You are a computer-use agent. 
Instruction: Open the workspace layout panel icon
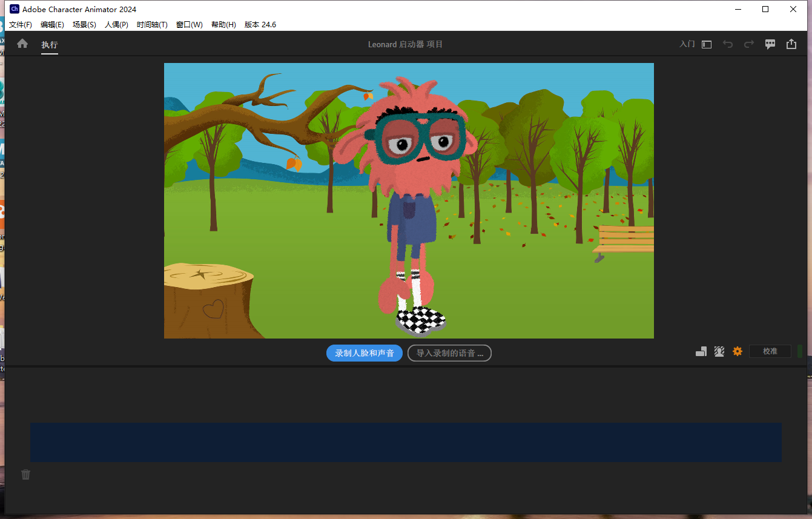(707, 44)
